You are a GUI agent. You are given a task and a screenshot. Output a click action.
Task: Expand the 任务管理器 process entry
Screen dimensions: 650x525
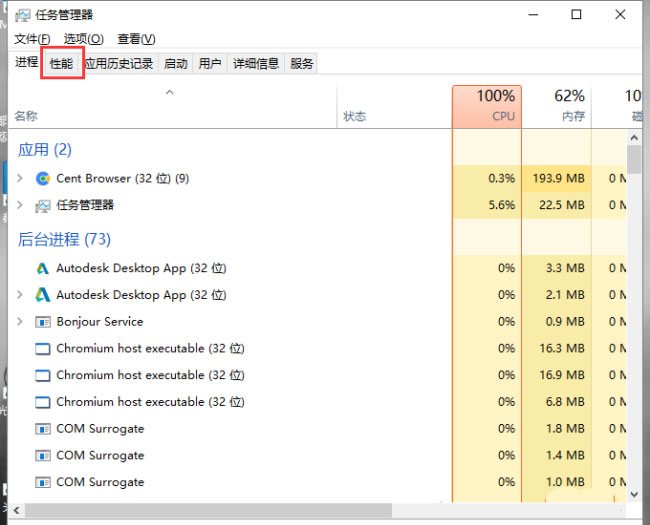(20, 205)
